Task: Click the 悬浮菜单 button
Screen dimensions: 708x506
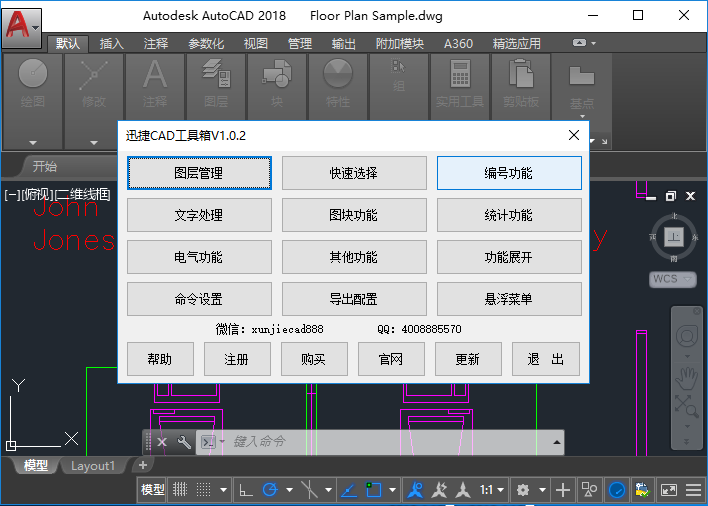Action: coord(509,299)
